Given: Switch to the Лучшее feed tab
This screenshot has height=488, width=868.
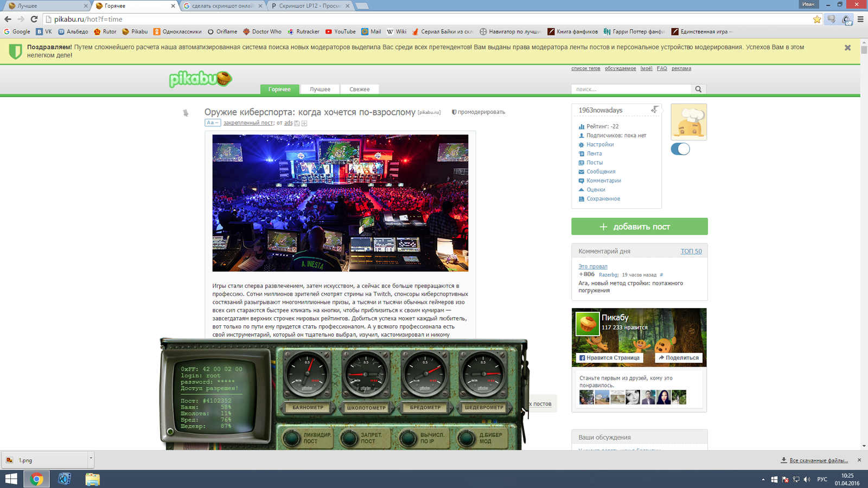Looking at the screenshot, I should pyautogui.click(x=320, y=89).
